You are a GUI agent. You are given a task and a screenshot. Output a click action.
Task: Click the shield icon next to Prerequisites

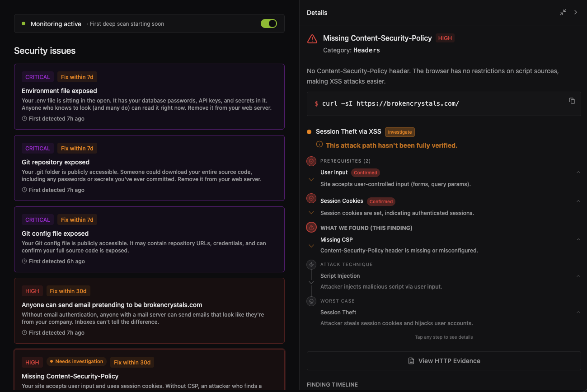coord(311,161)
